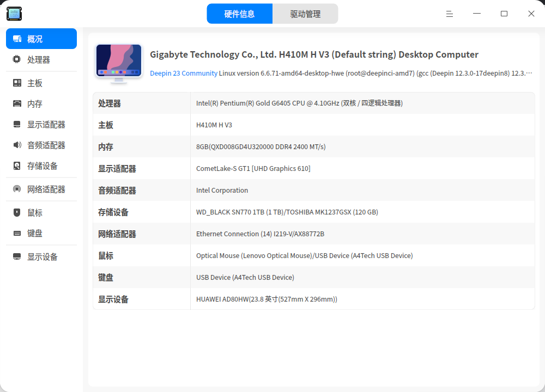Select 存储设备 label in sidebar
Screen dimensions: 545x392
[x=43, y=166]
